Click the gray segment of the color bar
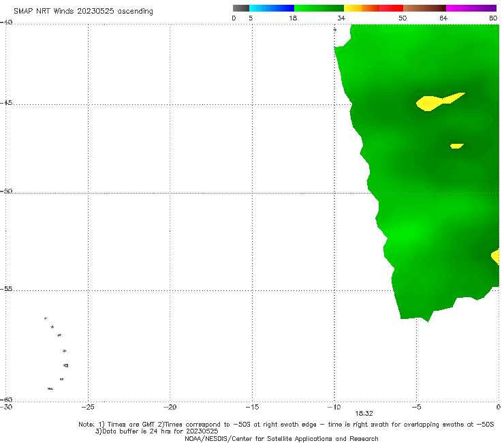This screenshot has height=443, width=504. point(240,8)
